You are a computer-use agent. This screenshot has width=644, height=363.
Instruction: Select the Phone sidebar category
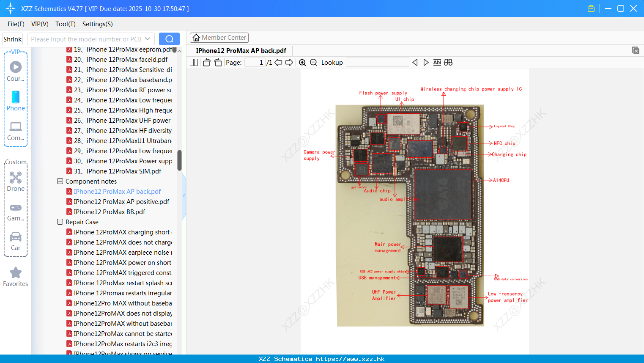coord(16,101)
